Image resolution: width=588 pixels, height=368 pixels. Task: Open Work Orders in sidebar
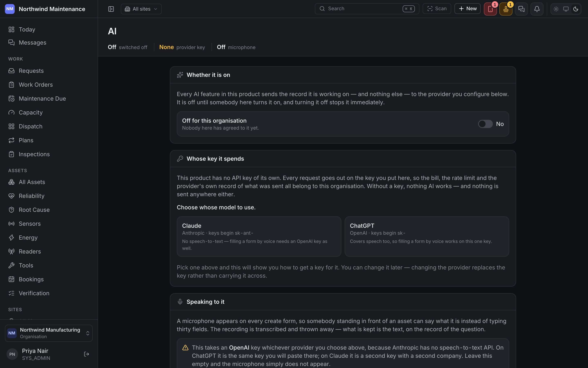coord(49,85)
